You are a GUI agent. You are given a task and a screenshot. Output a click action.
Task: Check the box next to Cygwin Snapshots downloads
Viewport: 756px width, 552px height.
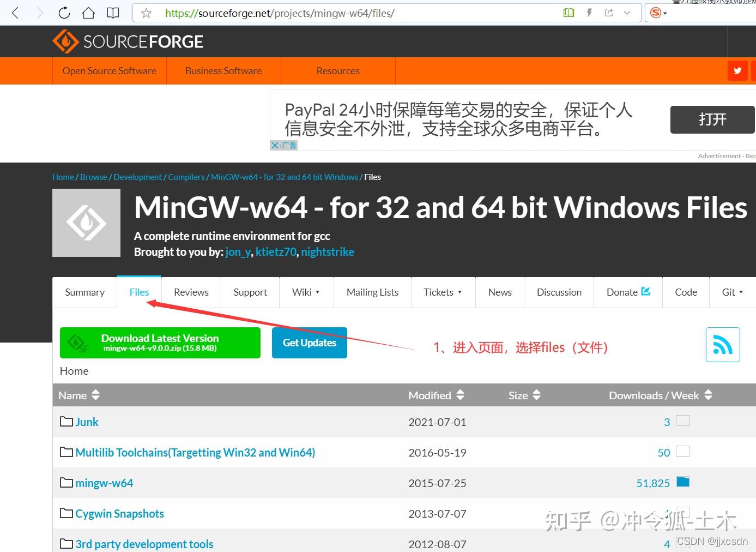pos(684,512)
